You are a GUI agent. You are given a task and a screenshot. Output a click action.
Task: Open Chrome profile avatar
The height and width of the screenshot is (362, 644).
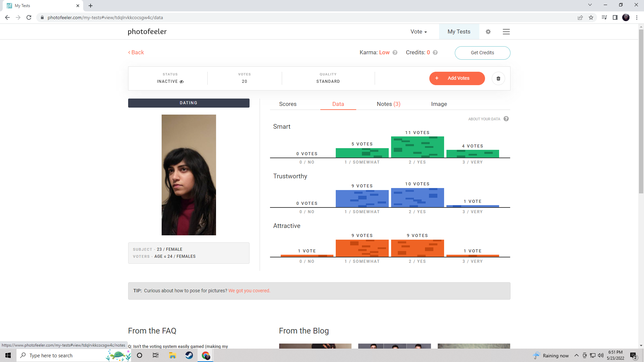[626, 17]
